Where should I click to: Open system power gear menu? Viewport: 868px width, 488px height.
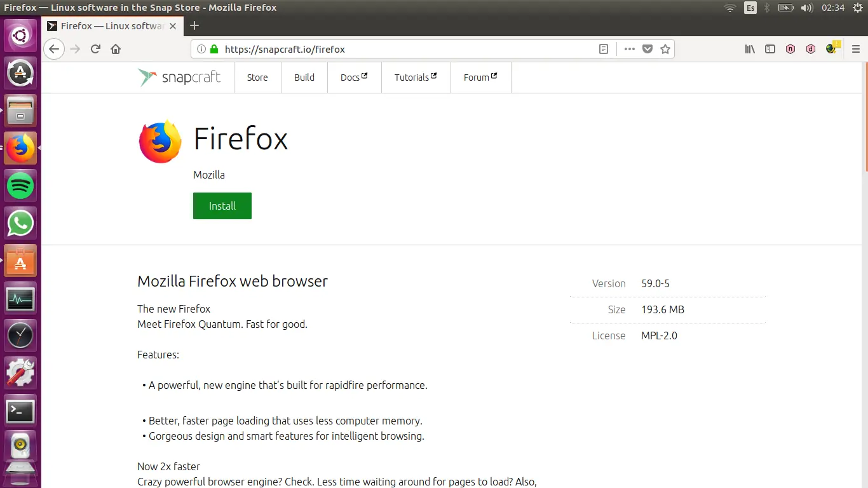click(x=857, y=8)
